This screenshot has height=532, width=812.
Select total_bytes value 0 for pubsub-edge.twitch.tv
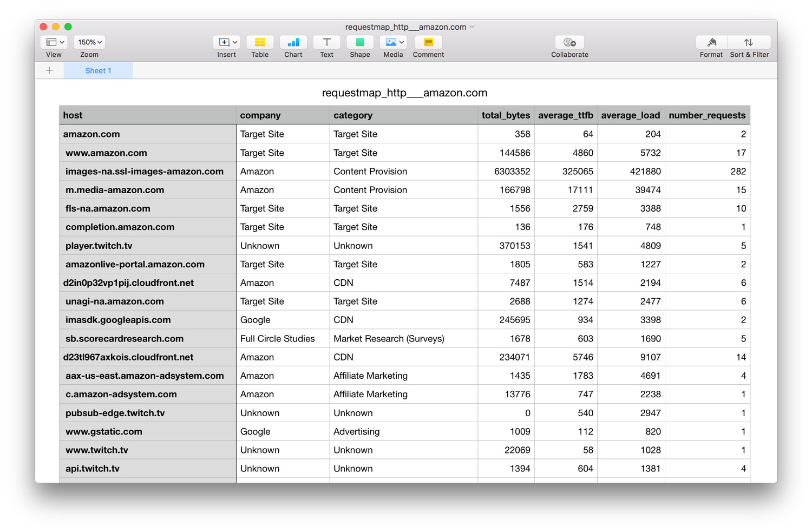[x=506, y=413]
